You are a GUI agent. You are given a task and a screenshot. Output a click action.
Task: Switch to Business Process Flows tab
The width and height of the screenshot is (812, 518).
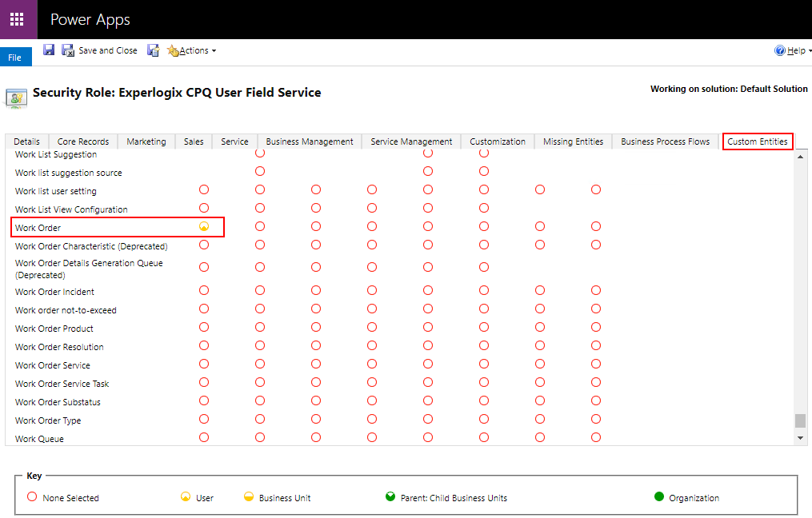coord(666,141)
